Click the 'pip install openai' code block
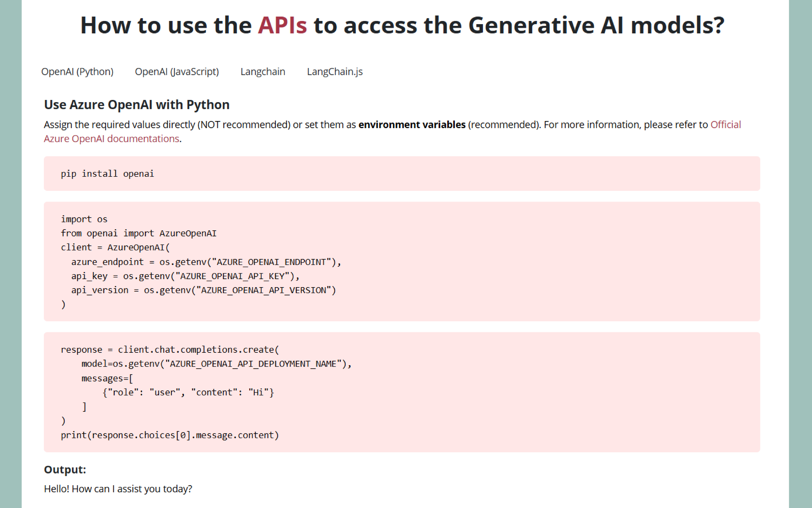The width and height of the screenshot is (812, 508). 107,174
